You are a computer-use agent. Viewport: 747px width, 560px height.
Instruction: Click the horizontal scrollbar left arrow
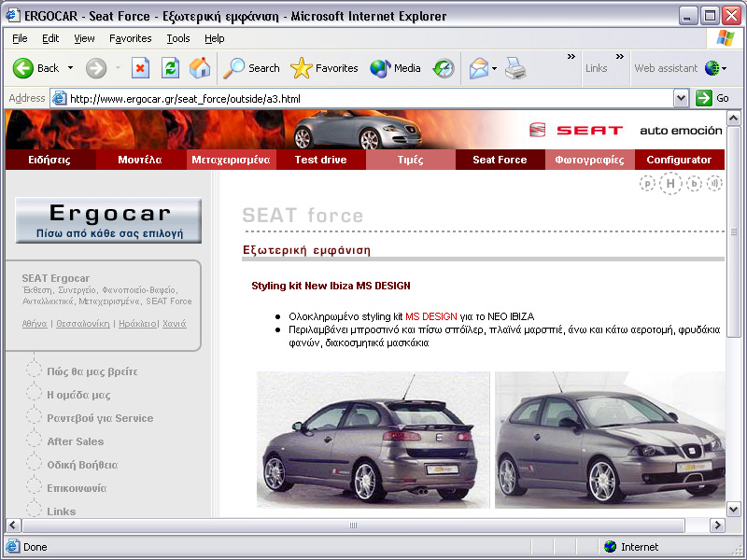pyautogui.click(x=13, y=525)
